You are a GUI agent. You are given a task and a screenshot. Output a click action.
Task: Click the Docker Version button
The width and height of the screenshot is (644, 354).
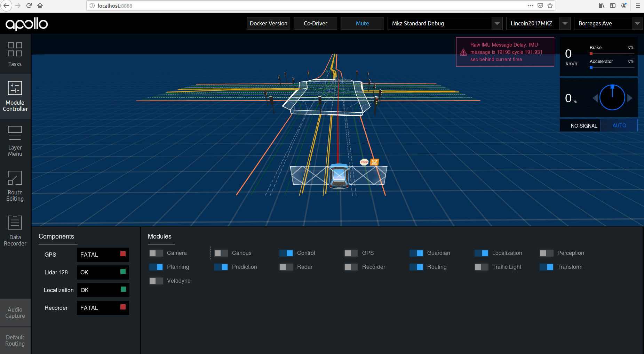[268, 23]
